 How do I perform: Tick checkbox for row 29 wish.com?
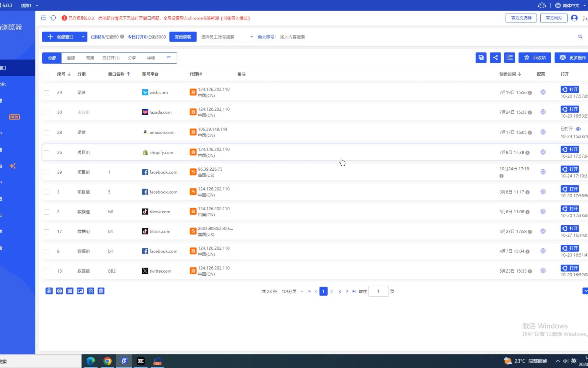pos(47,93)
